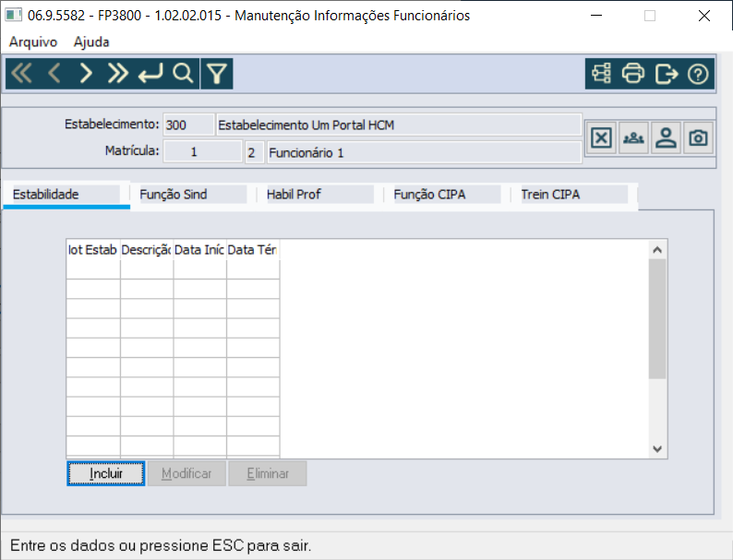Click the grid scrollbar up arrow

(x=657, y=250)
